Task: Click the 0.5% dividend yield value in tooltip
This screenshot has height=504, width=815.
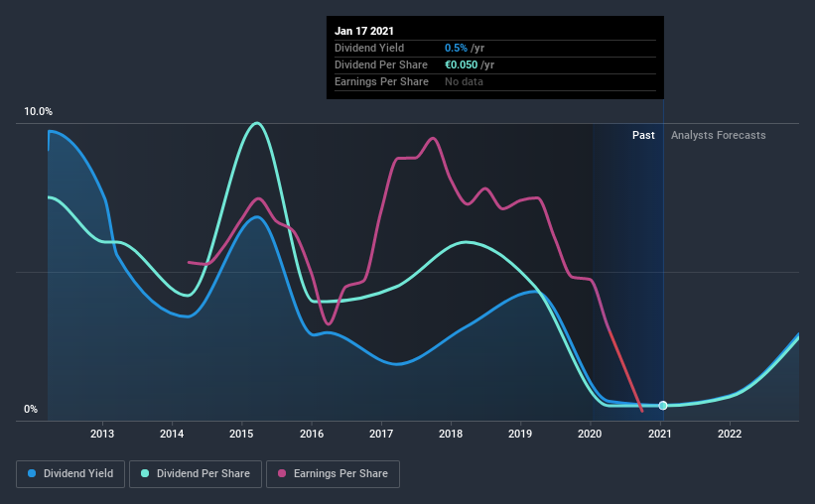Action: [456, 48]
